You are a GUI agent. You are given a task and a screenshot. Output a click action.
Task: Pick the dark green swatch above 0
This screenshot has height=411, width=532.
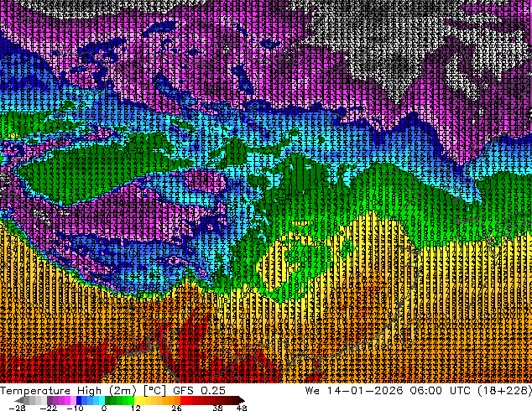(108, 400)
